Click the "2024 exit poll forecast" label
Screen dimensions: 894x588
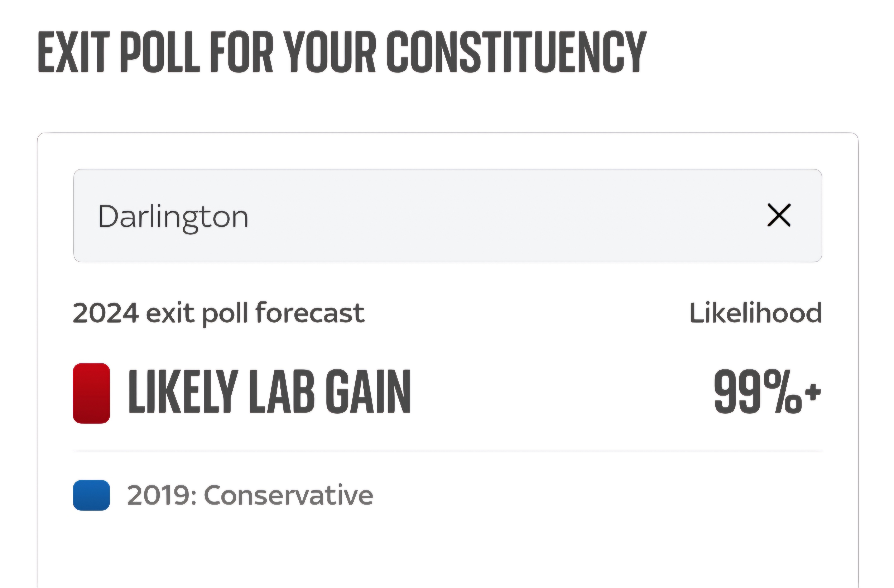click(x=219, y=314)
